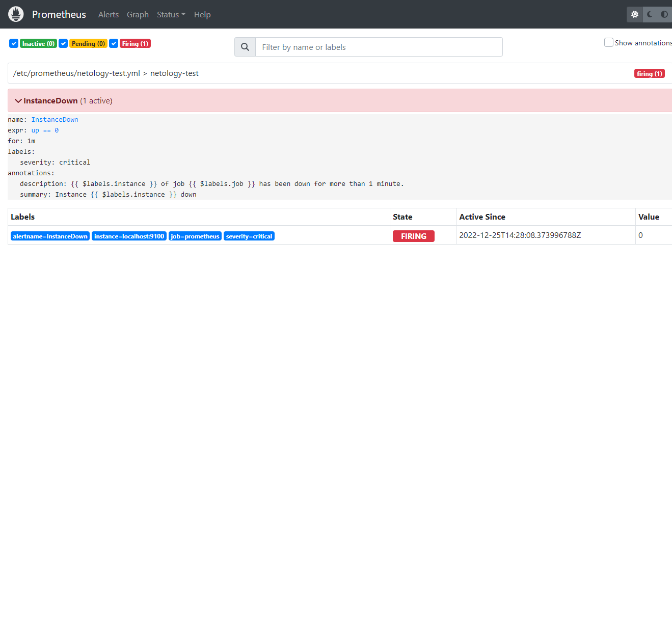The image size is (672, 643).
Task: Switch to light theme using sun icon
Action: point(635,14)
